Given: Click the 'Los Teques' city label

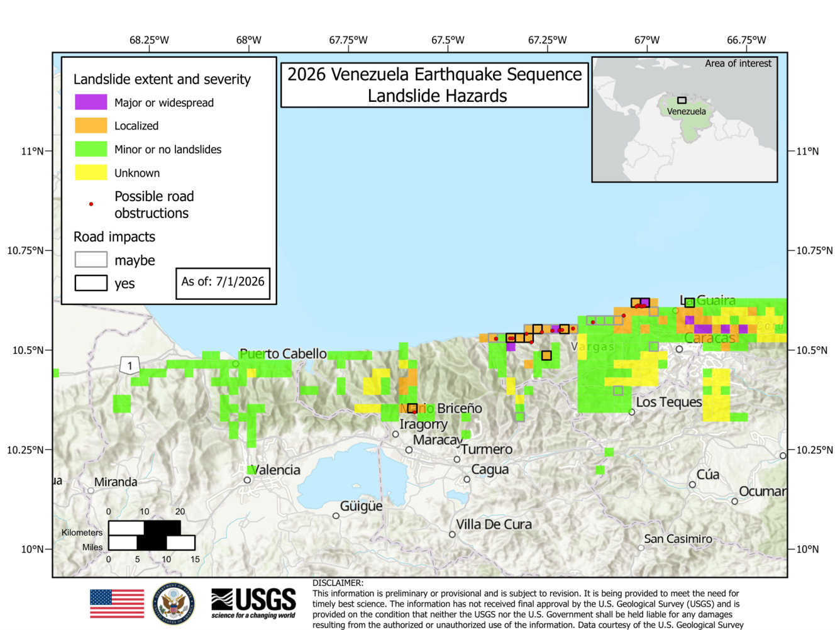Looking at the screenshot, I should click(x=669, y=402).
